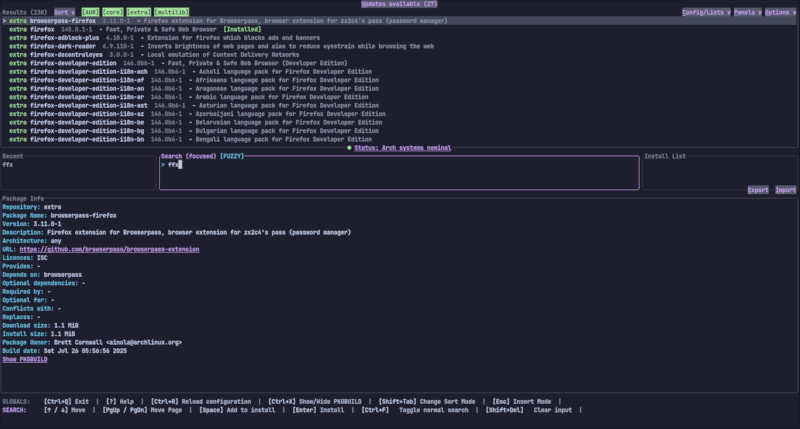800x429 pixels.
Task: Select browserpass-firefox package row
Action: 399,21
